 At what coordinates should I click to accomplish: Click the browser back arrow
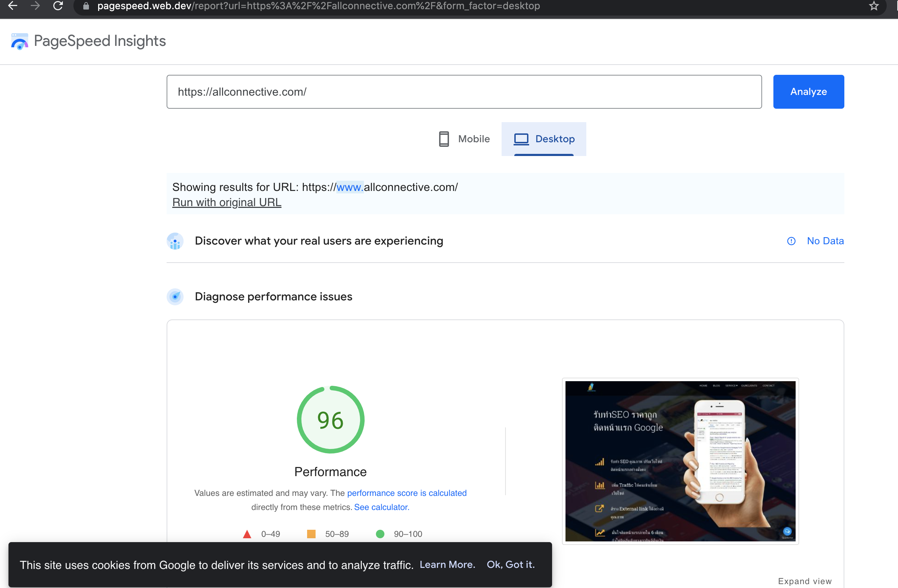click(13, 6)
